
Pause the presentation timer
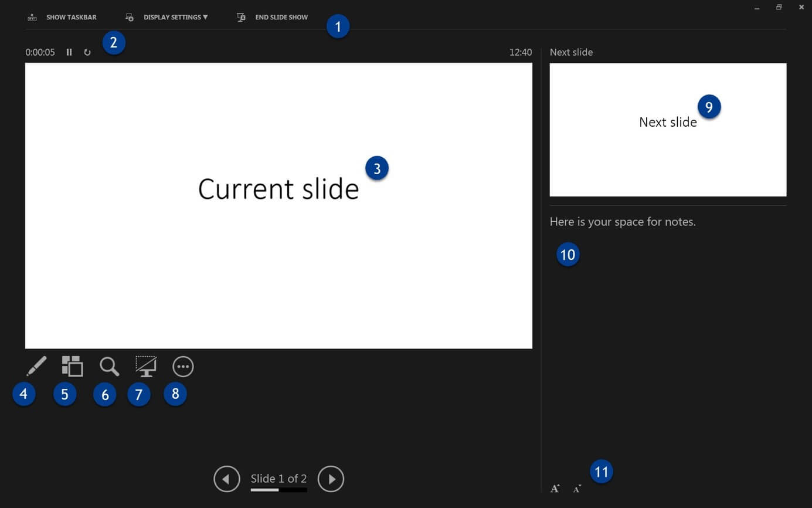(69, 52)
